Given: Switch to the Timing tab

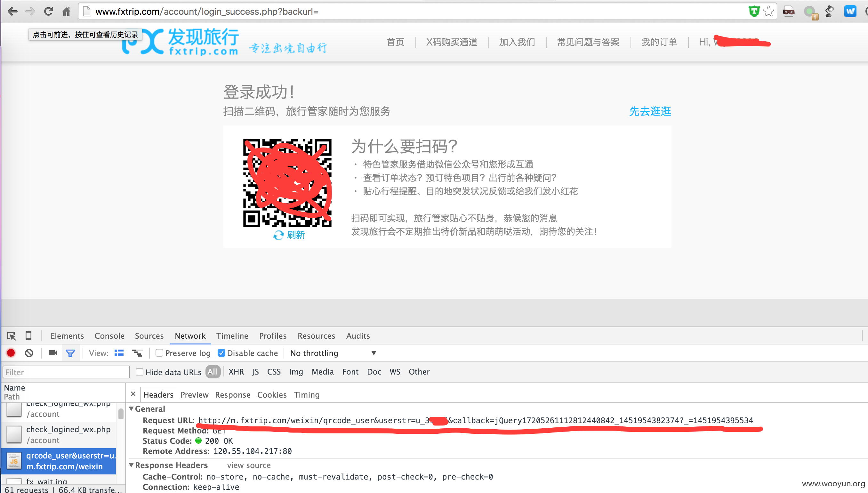Looking at the screenshot, I should click(x=306, y=395).
